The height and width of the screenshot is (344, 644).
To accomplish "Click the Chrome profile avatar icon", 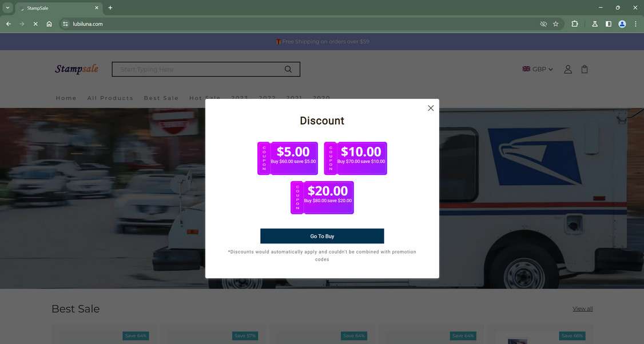I will coord(622,24).
